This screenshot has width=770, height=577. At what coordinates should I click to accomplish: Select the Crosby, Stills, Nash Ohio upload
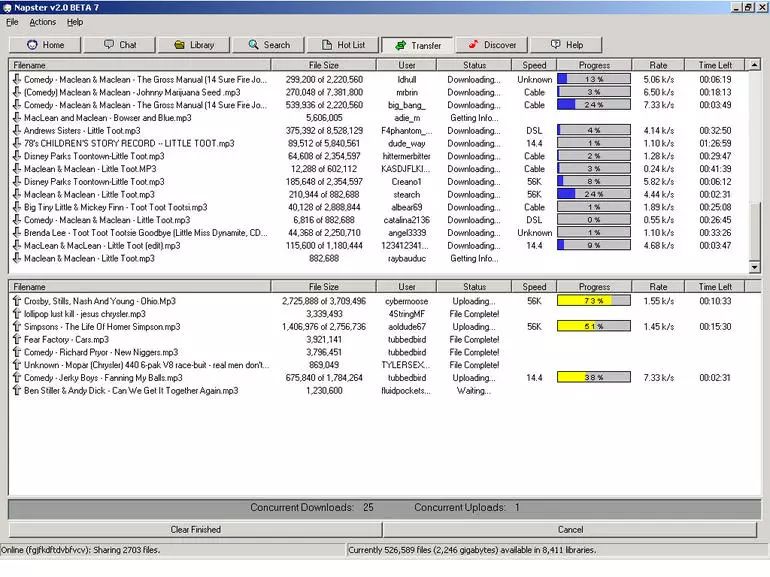(x=100, y=301)
